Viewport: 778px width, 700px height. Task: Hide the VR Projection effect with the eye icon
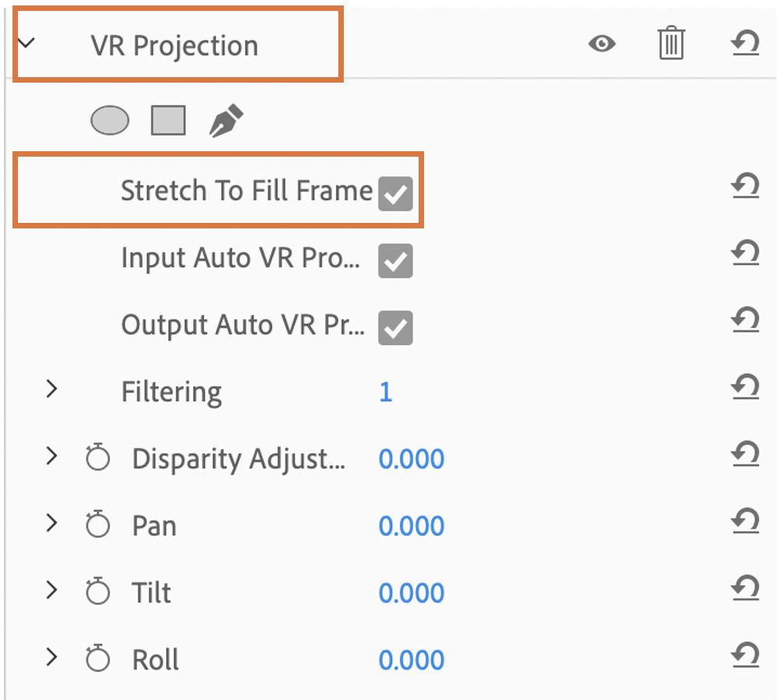pyautogui.click(x=601, y=44)
